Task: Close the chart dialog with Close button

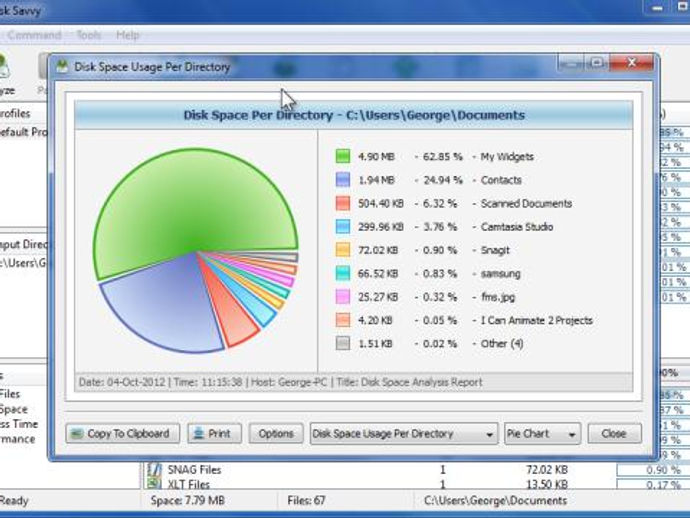Action: [x=614, y=434]
